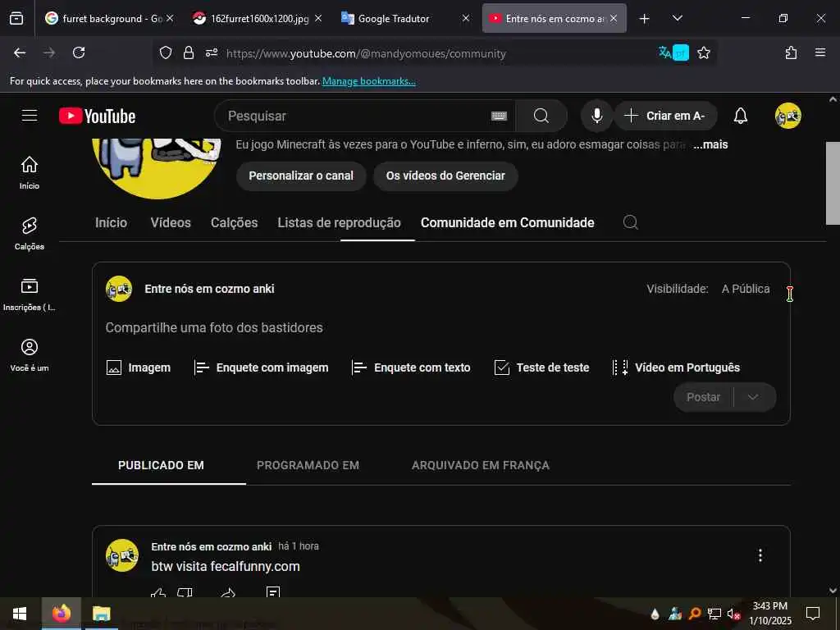Click 'Os vídeos do Gerenciar' button
The width and height of the screenshot is (840, 630).
click(x=445, y=176)
